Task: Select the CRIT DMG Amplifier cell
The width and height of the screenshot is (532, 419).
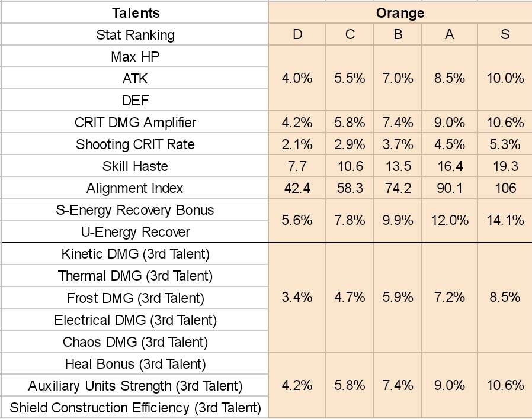Action: pos(135,123)
